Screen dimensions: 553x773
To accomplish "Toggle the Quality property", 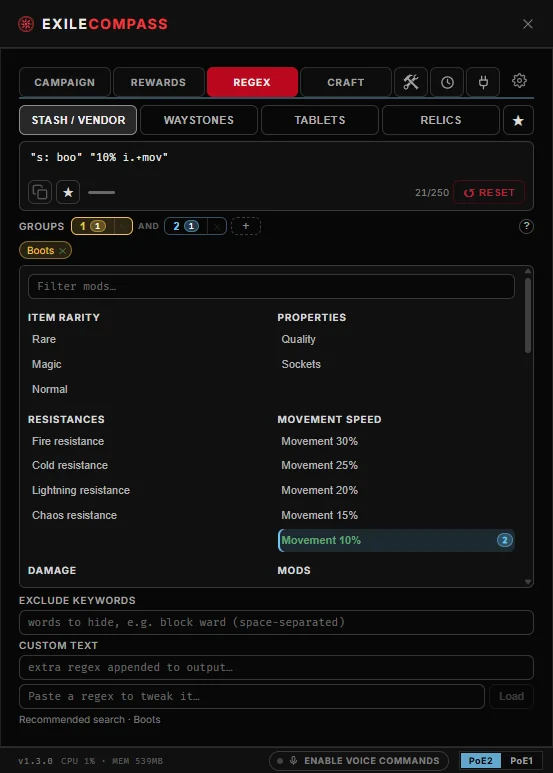I will [x=298, y=339].
